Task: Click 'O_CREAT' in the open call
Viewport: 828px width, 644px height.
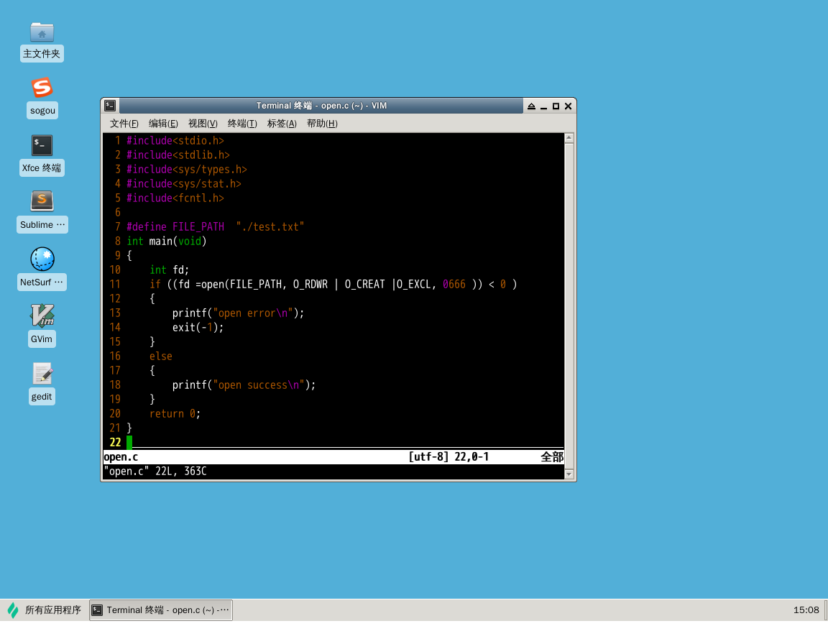Action: coord(365,284)
